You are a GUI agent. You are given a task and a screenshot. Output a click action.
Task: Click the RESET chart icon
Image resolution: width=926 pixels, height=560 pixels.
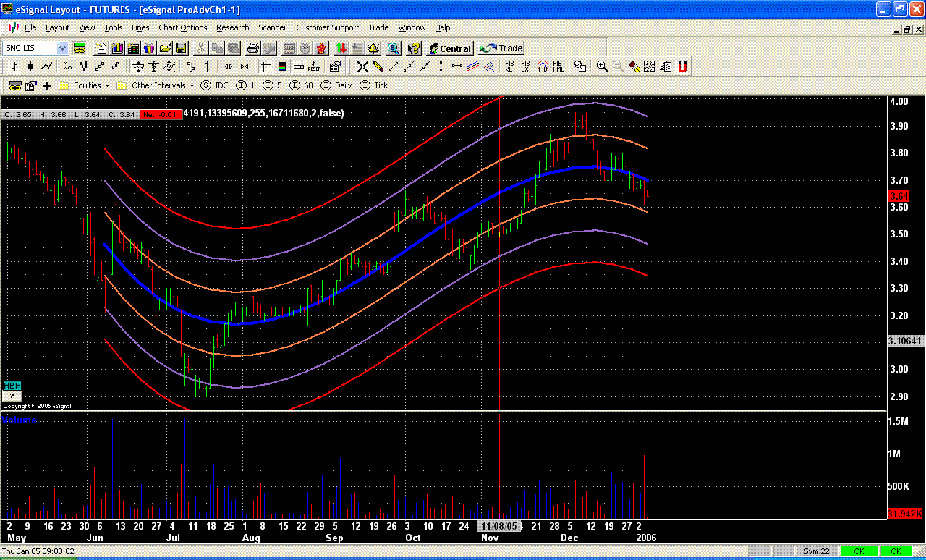(314, 67)
